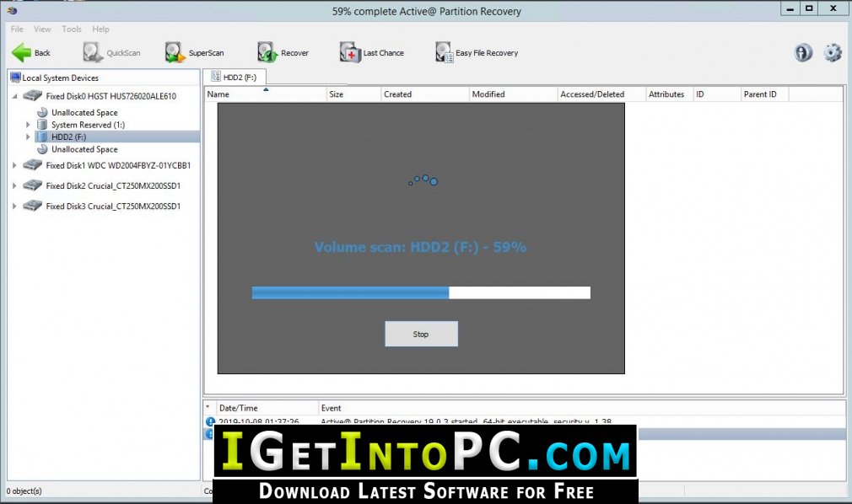Expand the Fixed Disk2 Crucial node
The height and width of the screenshot is (504, 852).
coord(14,185)
